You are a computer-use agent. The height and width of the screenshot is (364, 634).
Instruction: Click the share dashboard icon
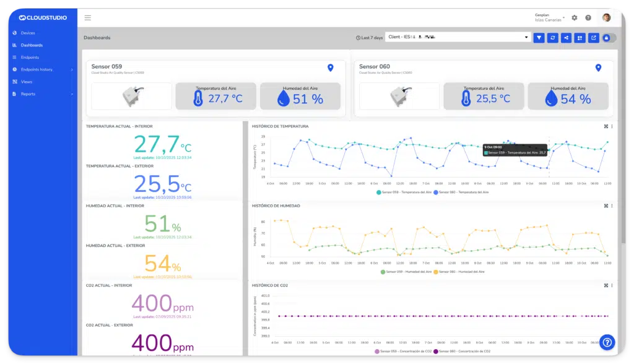(567, 38)
